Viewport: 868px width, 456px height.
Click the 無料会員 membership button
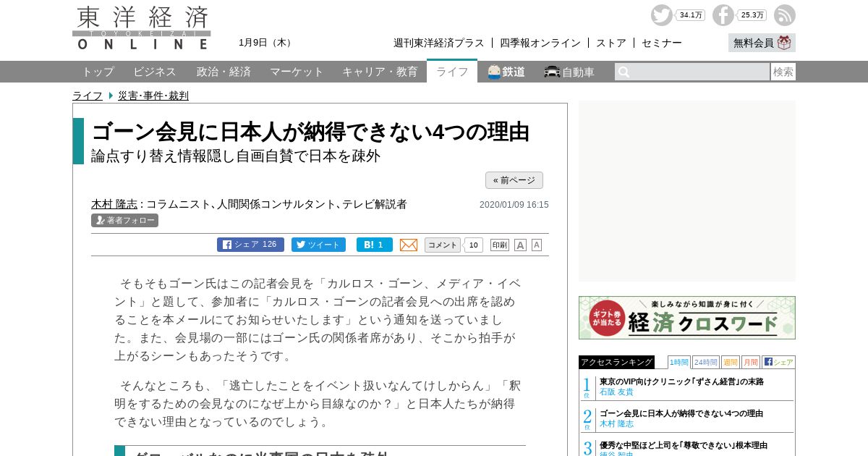coord(762,43)
